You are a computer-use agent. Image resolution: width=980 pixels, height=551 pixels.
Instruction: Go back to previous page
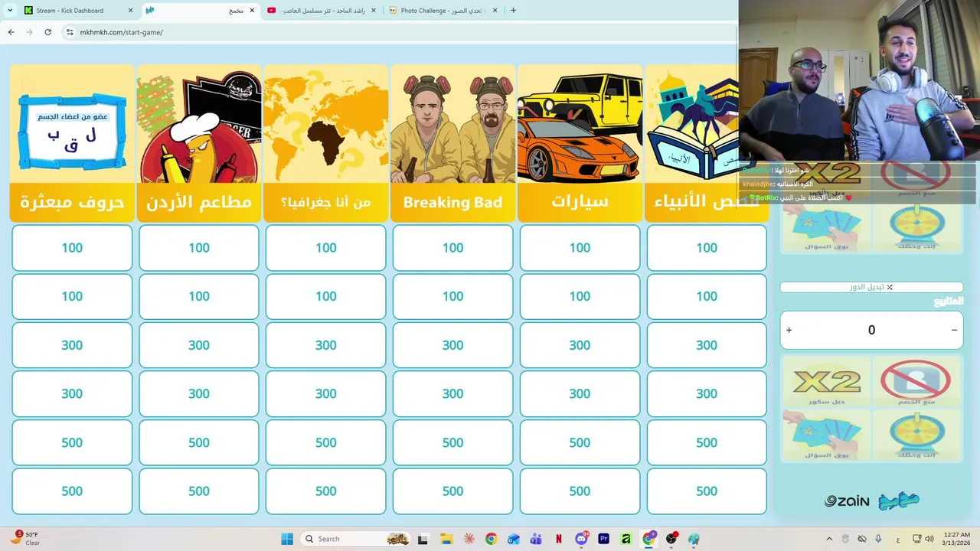11,32
